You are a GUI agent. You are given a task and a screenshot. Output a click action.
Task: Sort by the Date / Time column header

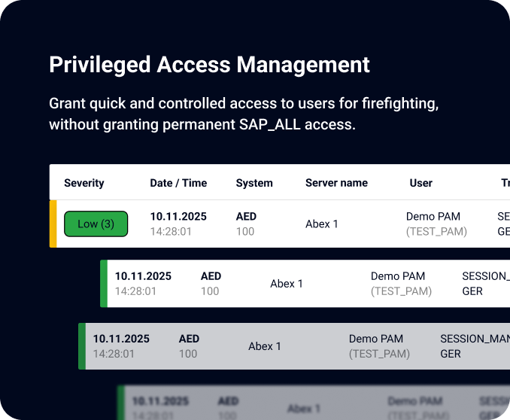point(178,183)
